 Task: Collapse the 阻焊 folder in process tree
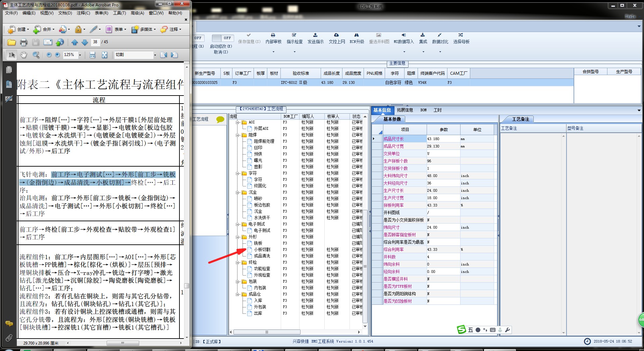(x=237, y=135)
